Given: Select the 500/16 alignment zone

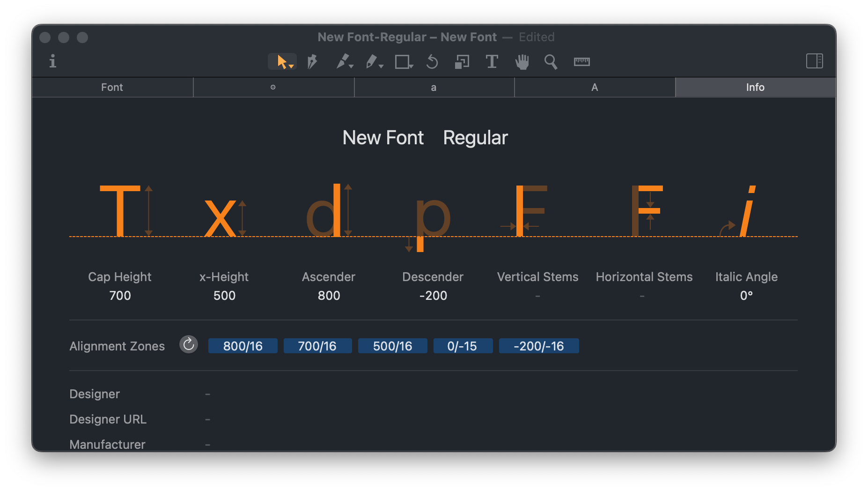Looking at the screenshot, I should [x=392, y=346].
